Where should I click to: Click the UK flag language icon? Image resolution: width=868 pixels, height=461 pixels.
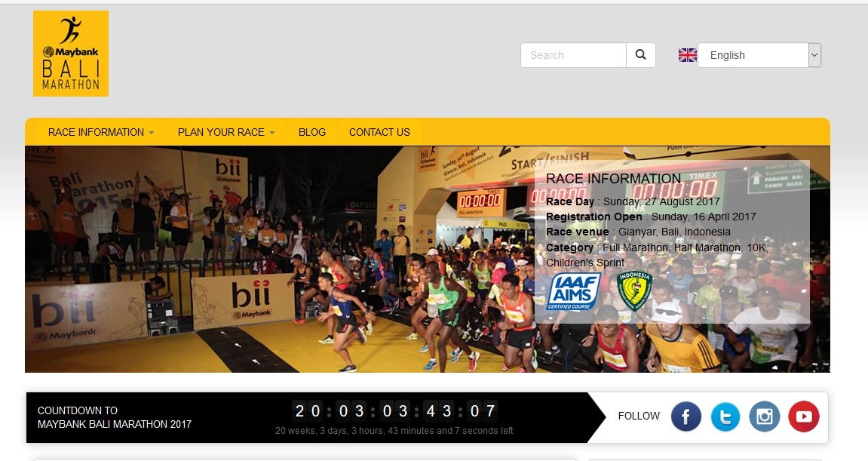(688, 55)
